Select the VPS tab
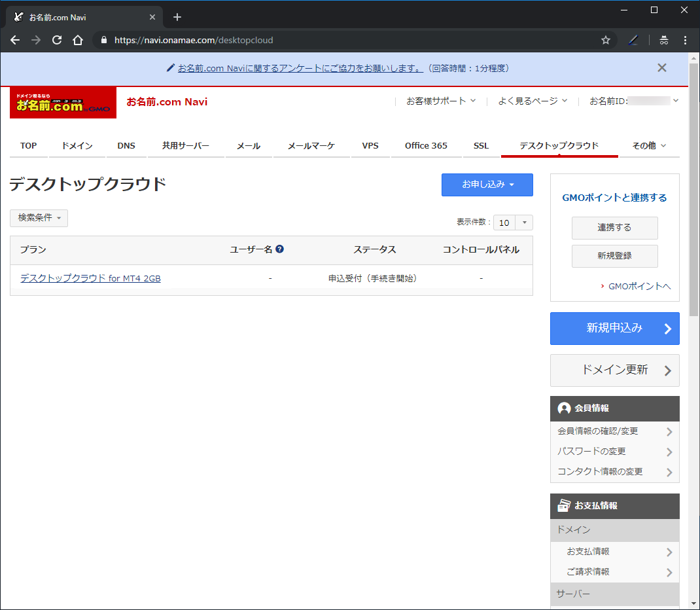 (370, 145)
